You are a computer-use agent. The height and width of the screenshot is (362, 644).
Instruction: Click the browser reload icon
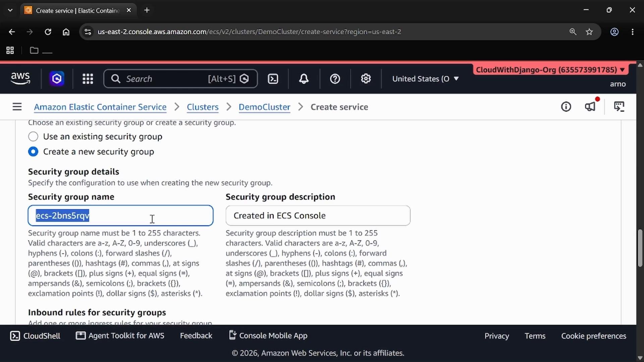point(48,32)
